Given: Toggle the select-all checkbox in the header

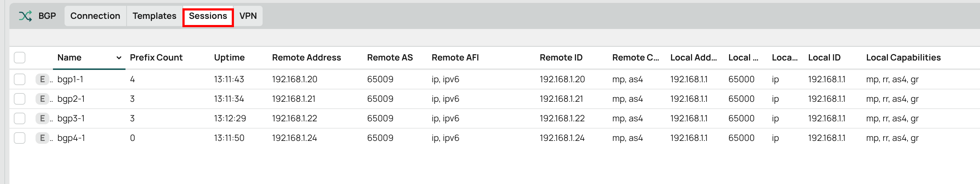Looking at the screenshot, I should click(x=19, y=57).
